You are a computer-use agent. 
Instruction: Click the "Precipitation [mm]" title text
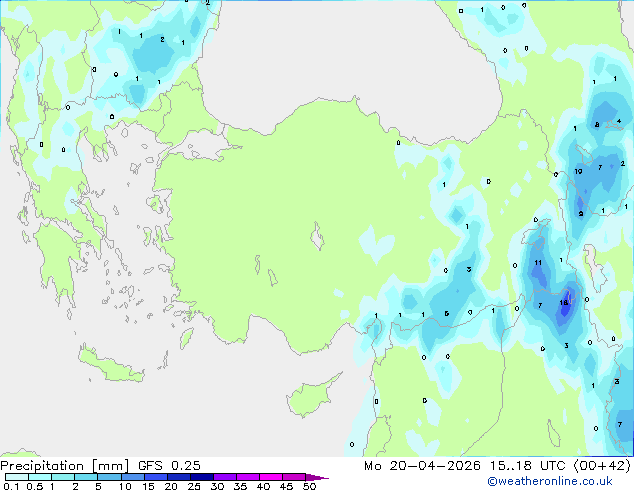point(65,466)
